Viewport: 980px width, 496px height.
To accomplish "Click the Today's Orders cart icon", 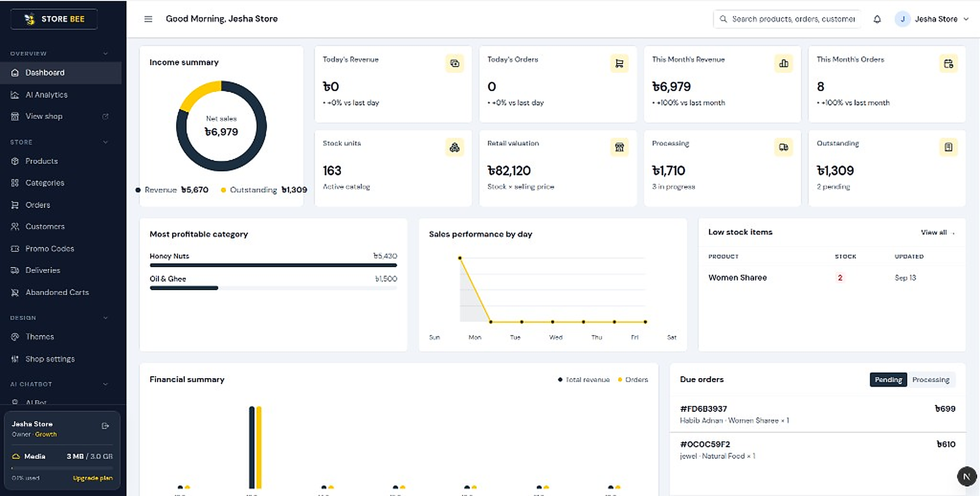I will pos(619,63).
